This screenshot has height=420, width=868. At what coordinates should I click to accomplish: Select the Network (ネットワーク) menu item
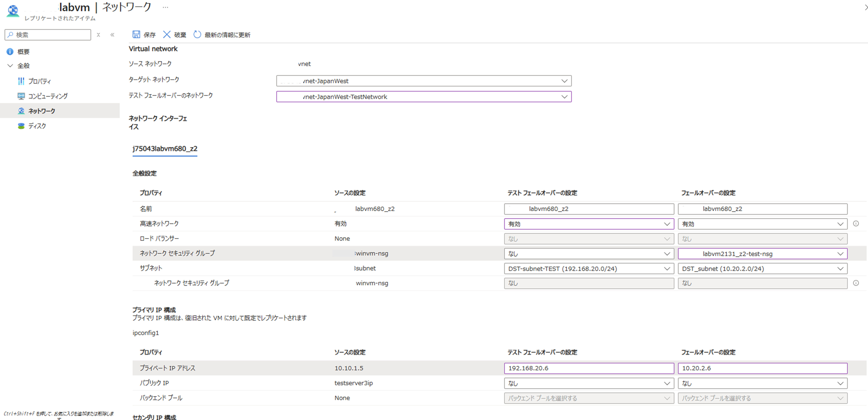pyautogui.click(x=41, y=111)
